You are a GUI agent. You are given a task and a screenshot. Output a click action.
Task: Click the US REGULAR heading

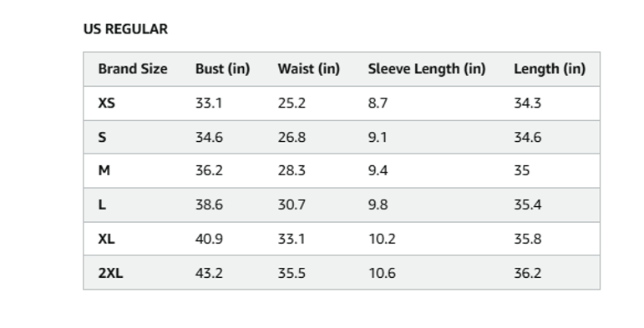[125, 29]
